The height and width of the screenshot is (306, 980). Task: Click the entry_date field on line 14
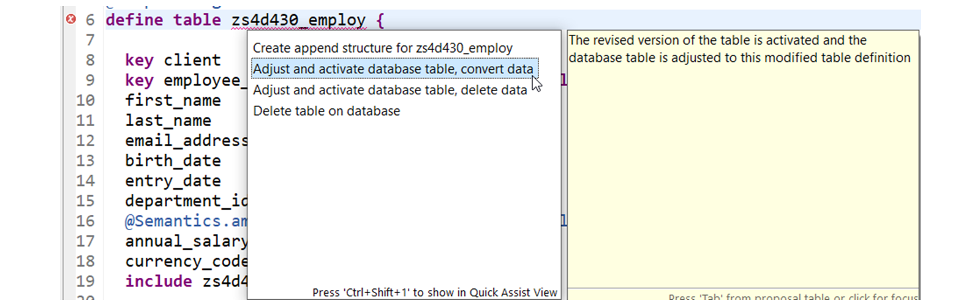(173, 181)
